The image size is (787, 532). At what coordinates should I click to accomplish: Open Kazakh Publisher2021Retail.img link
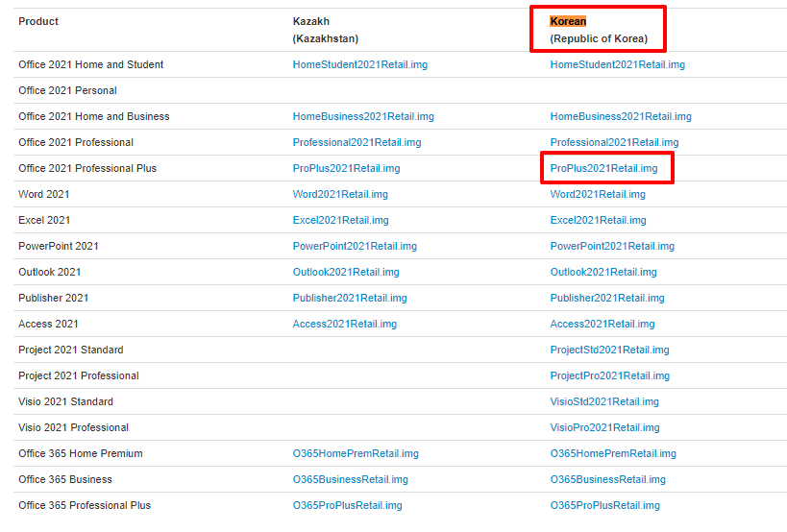coord(350,299)
